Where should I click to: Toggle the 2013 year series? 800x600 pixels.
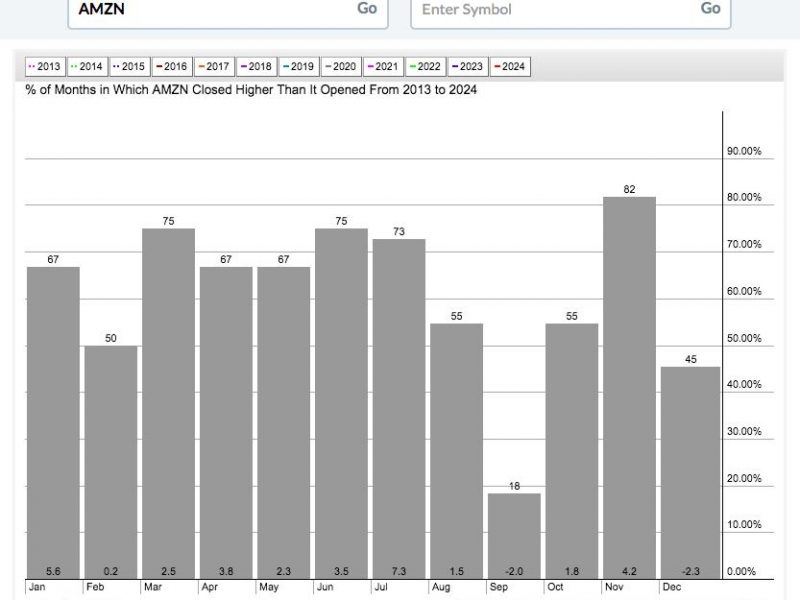45,66
